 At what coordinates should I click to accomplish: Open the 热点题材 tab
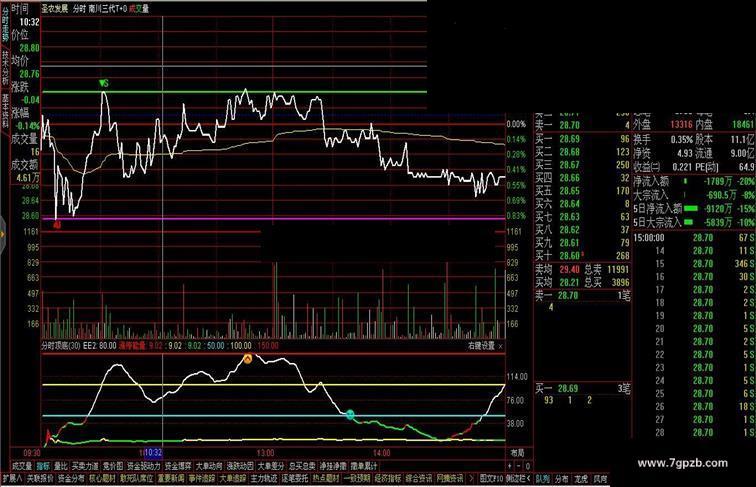tap(326, 479)
